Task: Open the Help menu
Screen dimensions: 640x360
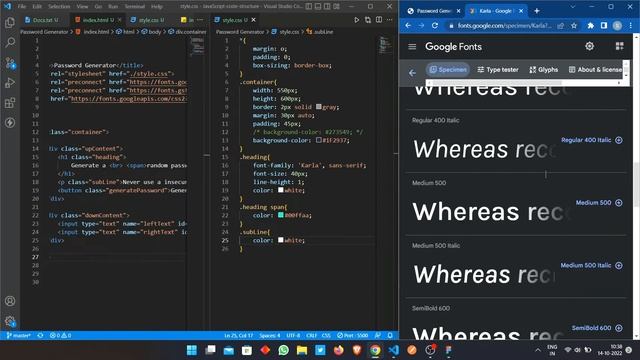Action: (x=157, y=7)
